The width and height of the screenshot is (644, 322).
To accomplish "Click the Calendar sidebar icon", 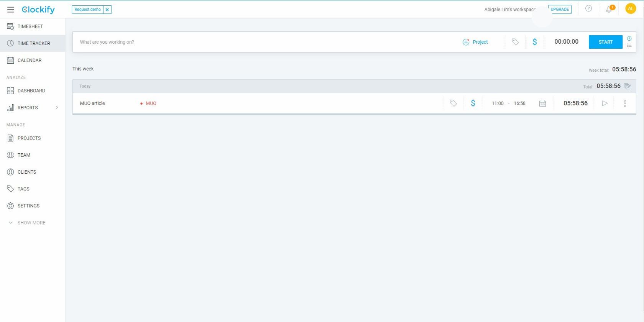I will 10,60.
